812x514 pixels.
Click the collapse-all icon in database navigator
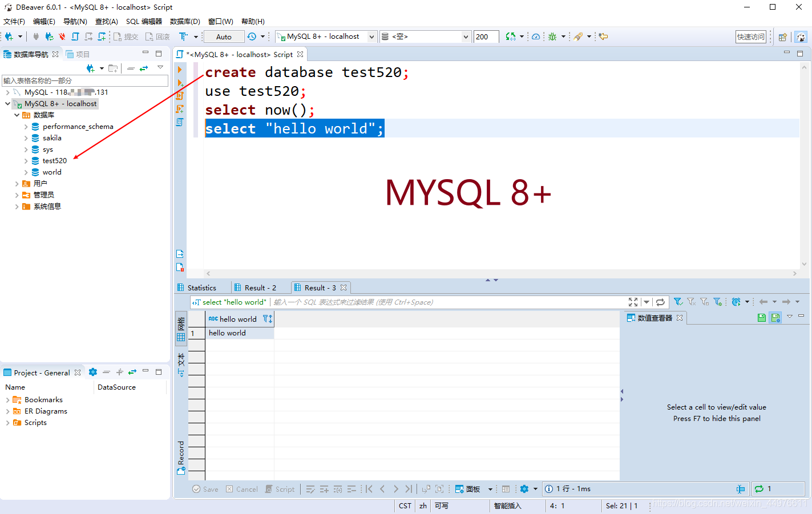[x=131, y=68]
